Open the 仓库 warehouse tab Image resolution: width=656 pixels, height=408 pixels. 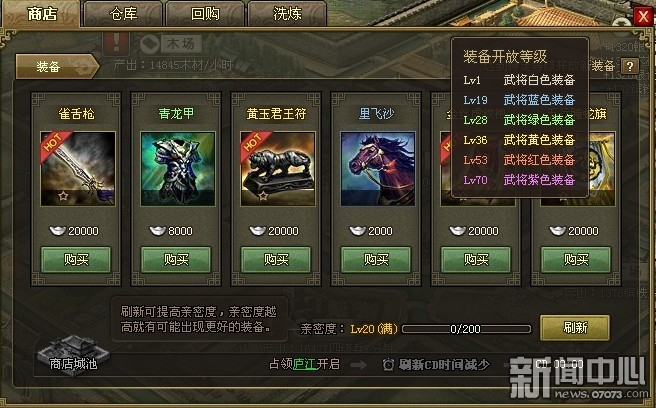click(x=123, y=14)
